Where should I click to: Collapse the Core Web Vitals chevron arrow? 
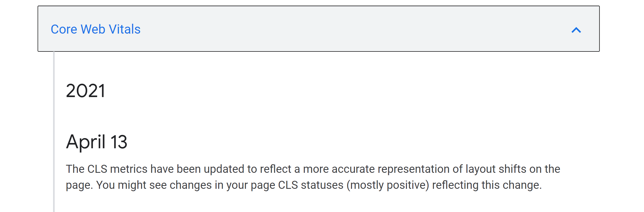576,30
